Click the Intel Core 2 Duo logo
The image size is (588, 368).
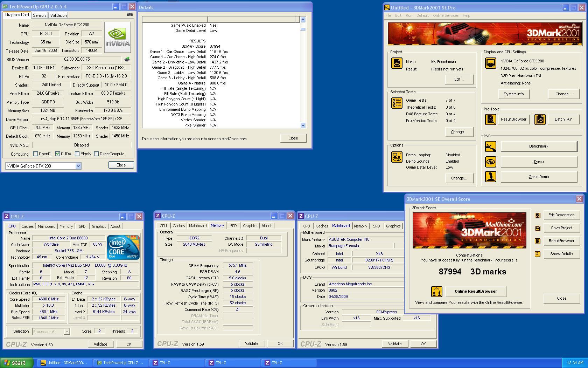[x=123, y=247]
